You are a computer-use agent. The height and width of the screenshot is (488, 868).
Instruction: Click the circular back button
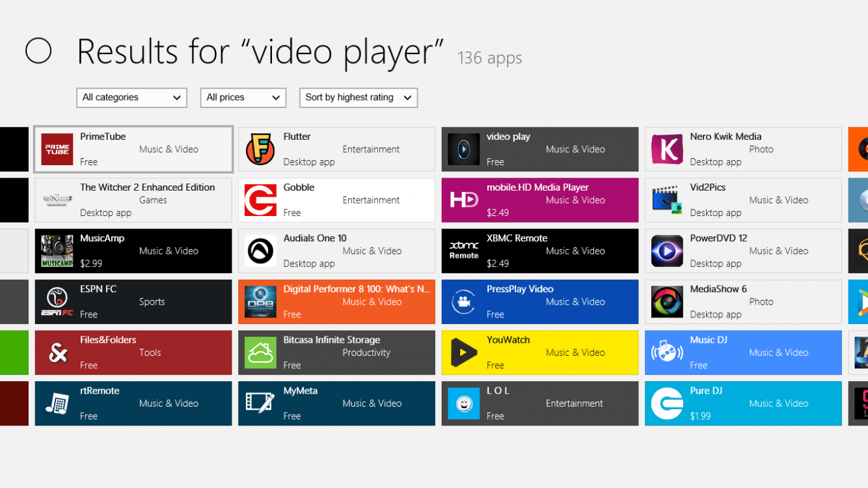[x=38, y=51]
